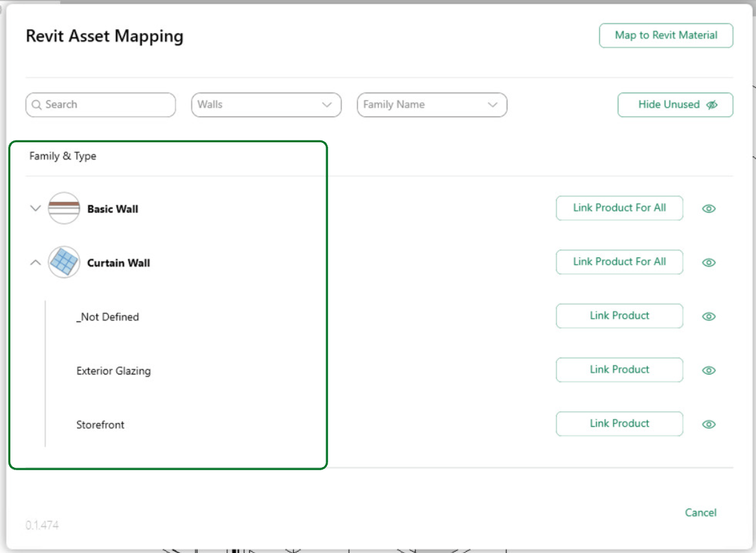Click the magnifier icon in the Search box
Screen dimensions: 756x553
[36, 105]
